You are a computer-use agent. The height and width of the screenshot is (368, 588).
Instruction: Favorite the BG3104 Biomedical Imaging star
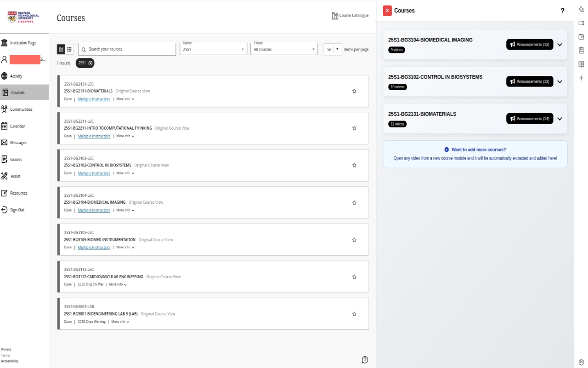(354, 202)
